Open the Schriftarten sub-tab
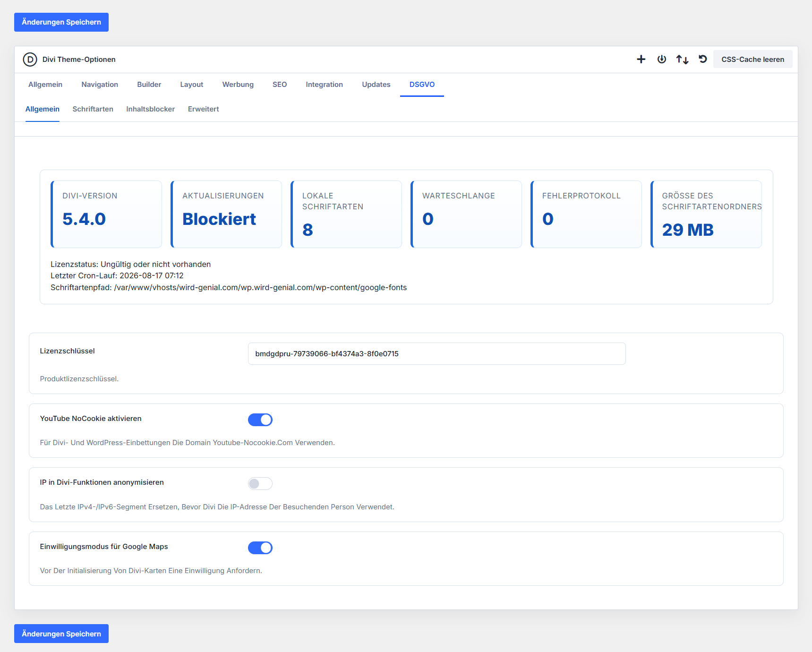Screen dimensions: 812x652 click(x=93, y=109)
